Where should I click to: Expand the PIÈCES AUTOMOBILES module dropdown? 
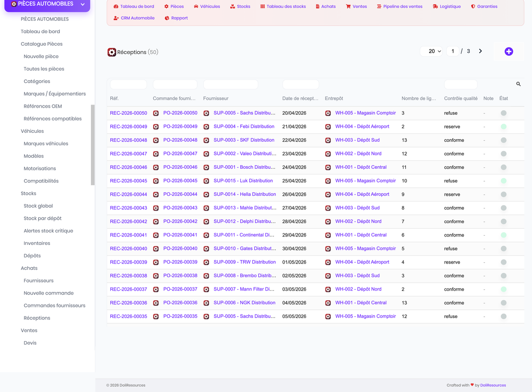[82, 4]
